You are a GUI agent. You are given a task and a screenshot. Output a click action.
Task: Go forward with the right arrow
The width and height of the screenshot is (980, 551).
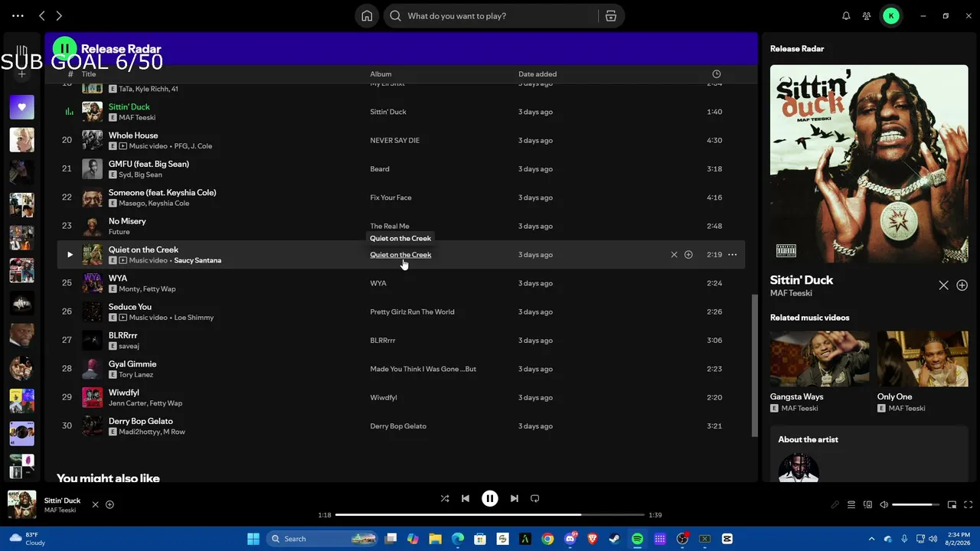click(59, 16)
